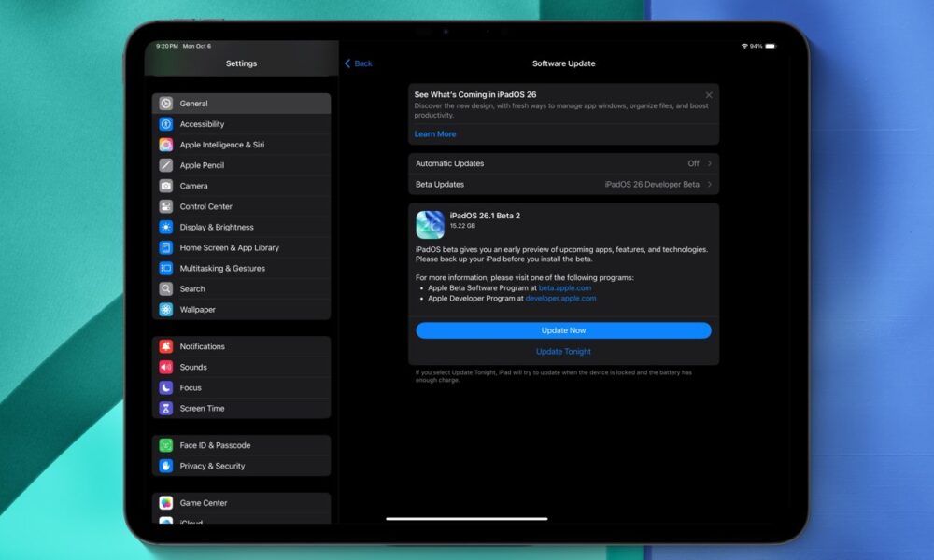
Task: Select the Control Center icon
Action: (165, 206)
